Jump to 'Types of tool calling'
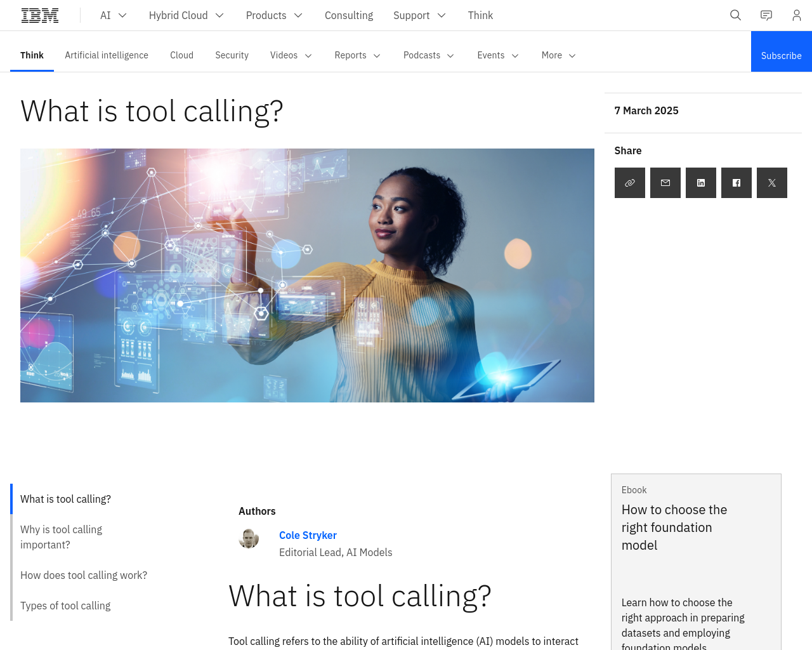 pyautogui.click(x=65, y=606)
